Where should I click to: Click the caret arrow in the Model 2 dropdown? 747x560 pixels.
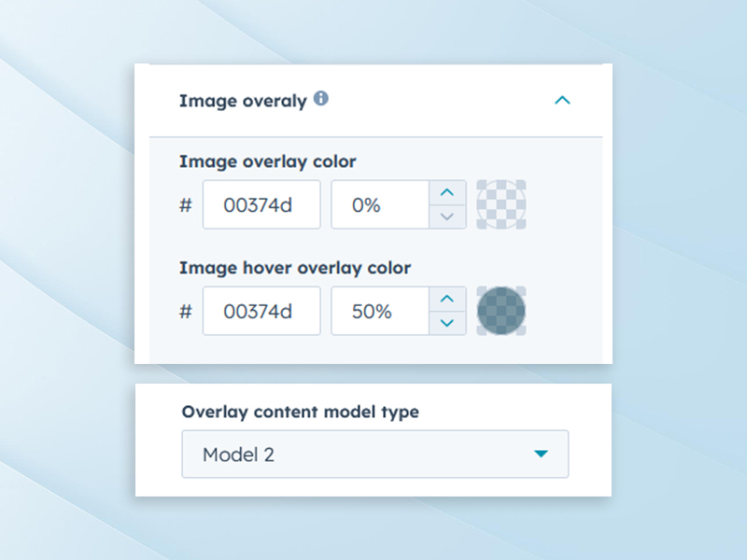coord(541,455)
